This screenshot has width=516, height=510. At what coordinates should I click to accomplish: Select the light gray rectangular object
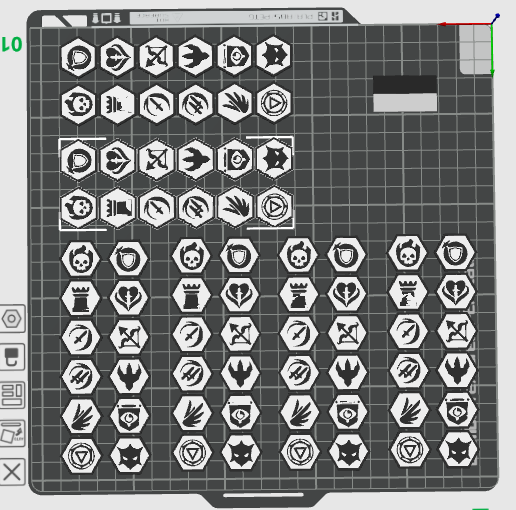pos(405,102)
